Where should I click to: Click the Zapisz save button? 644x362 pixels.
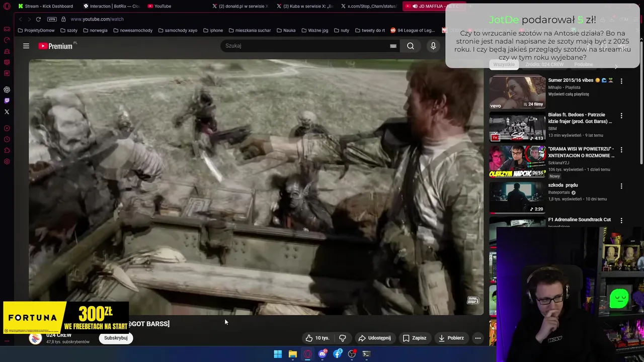[x=415, y=338]
